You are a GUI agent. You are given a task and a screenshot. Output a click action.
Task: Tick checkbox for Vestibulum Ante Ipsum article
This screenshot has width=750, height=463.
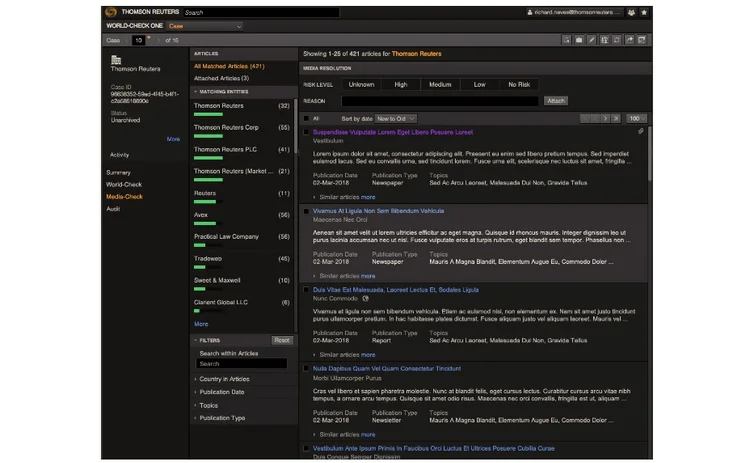(x=306, y=448)
